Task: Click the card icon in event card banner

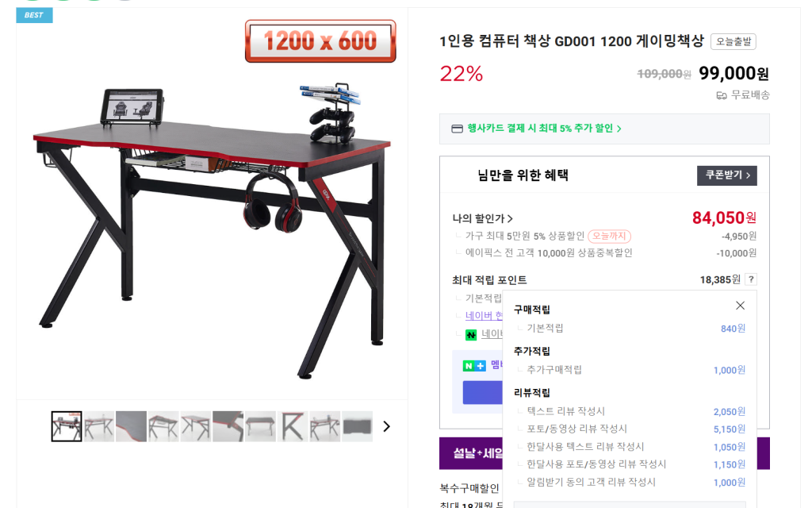Action: [457, 129]
